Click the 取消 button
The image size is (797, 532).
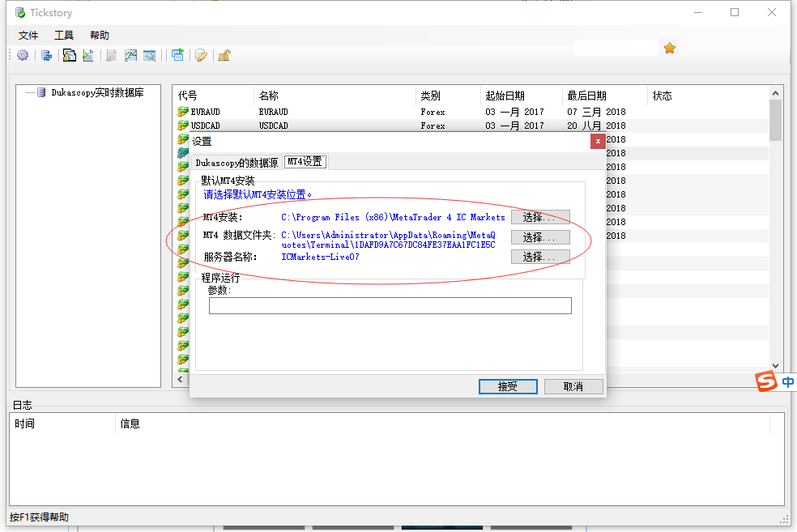(x=573, y=387)
